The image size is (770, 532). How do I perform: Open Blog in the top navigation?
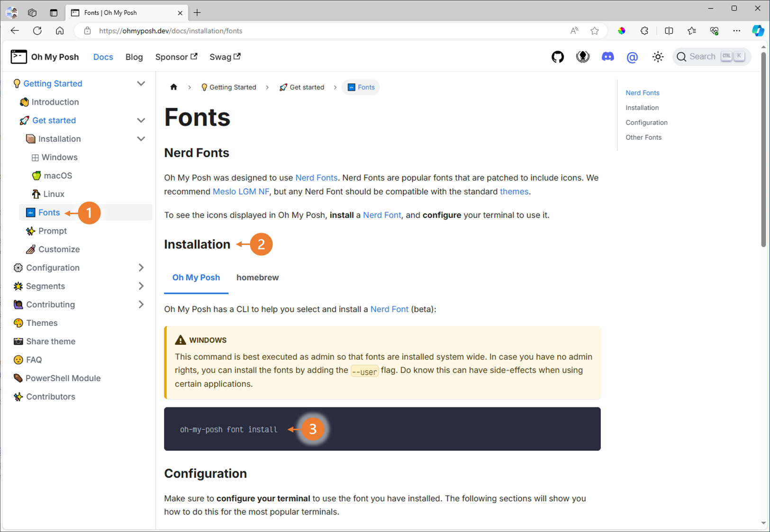(134, 57)
